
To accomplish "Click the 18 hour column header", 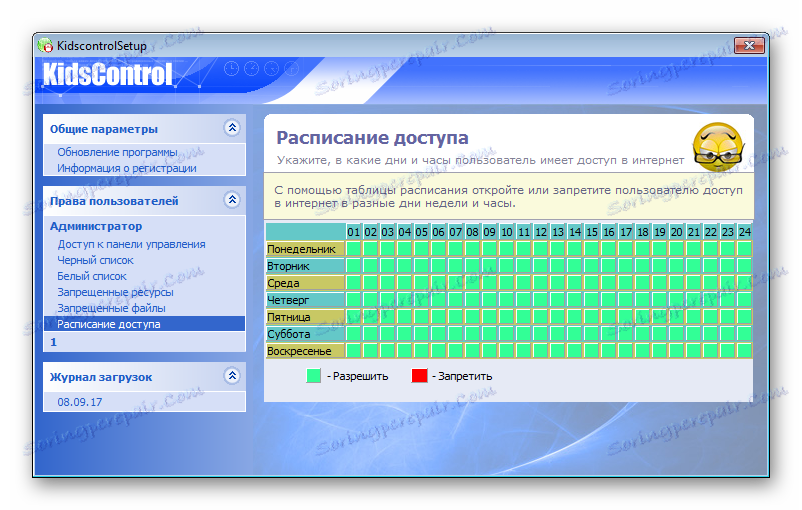I will (643, 232).
